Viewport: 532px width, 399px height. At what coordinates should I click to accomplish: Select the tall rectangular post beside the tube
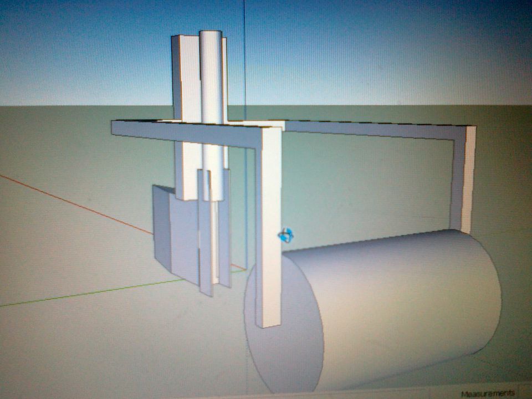[186, 117]
